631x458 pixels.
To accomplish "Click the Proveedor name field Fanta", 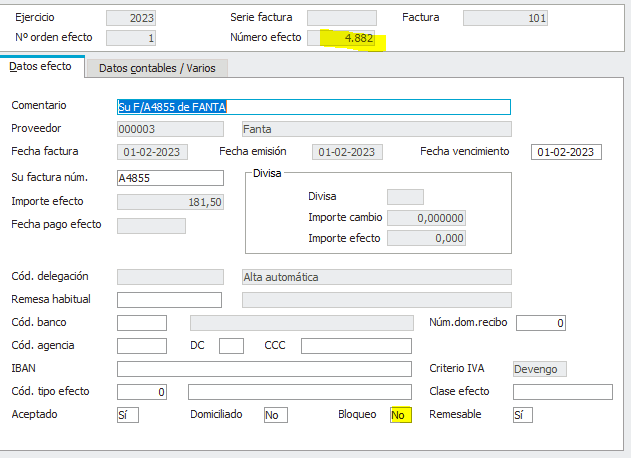I will pos(377,129).
